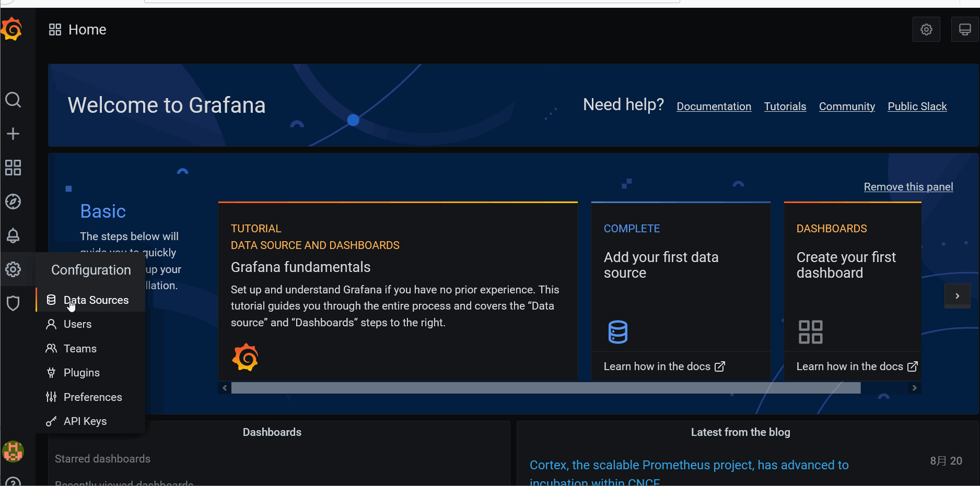Click the Data Sources database icon in menu
980x486 pixels.
pos(51,300)
